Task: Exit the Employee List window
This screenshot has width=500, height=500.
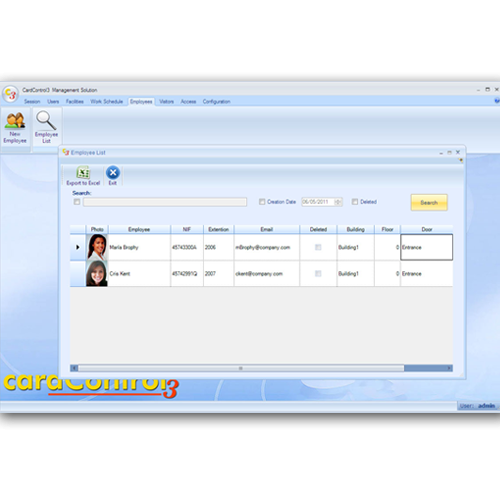Action: pos(113,176)
